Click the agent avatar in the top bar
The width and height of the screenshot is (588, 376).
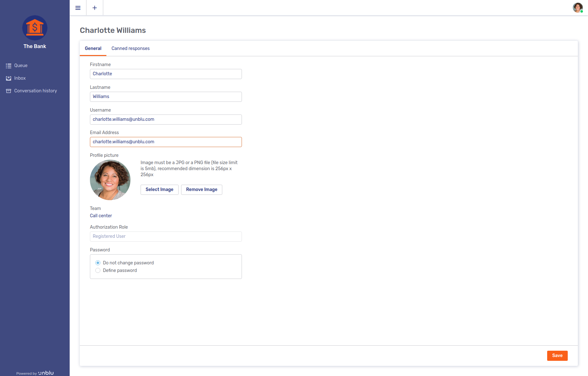pyautogui.click(x=577, y=8)
